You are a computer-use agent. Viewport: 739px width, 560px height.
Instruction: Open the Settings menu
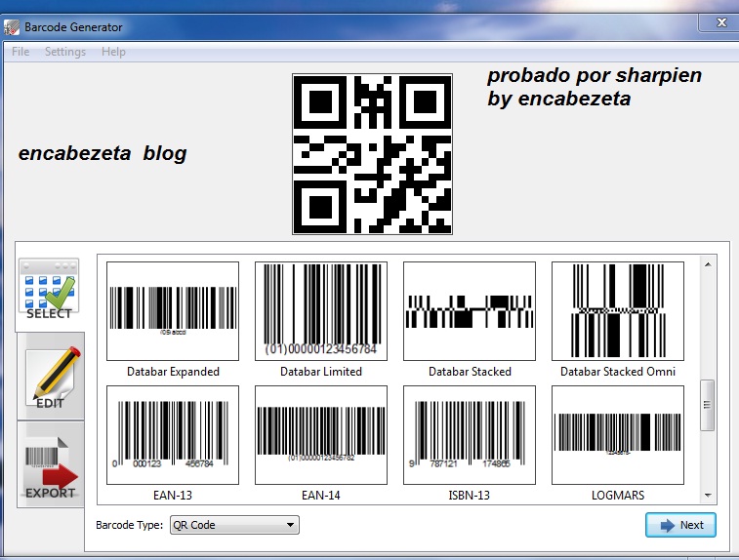click(65, 52)
